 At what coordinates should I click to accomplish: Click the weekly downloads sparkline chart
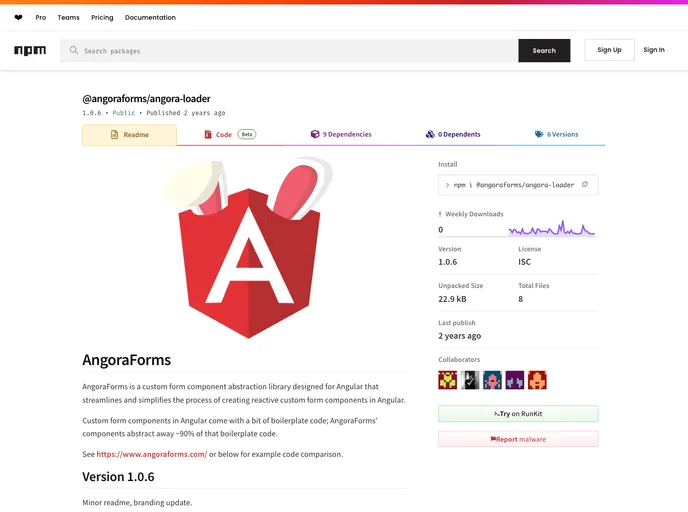point(552,228)
